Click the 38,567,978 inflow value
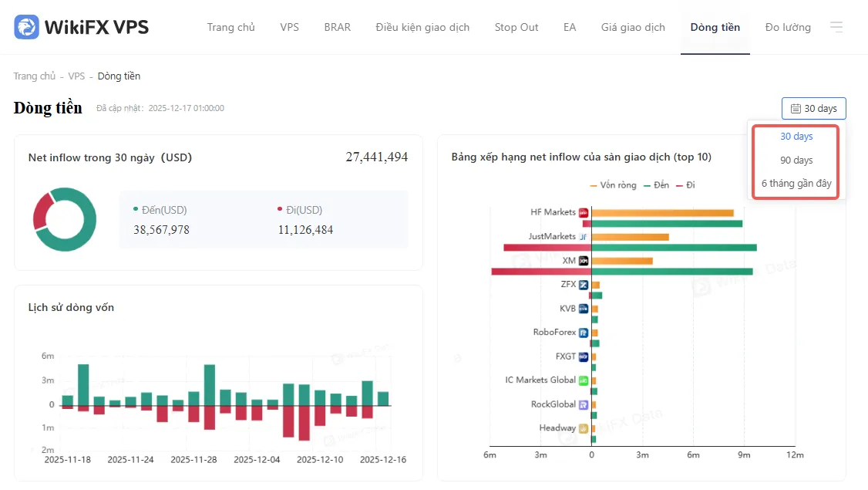The width and height of the screenshot is (868, 490). click(161, 230)
